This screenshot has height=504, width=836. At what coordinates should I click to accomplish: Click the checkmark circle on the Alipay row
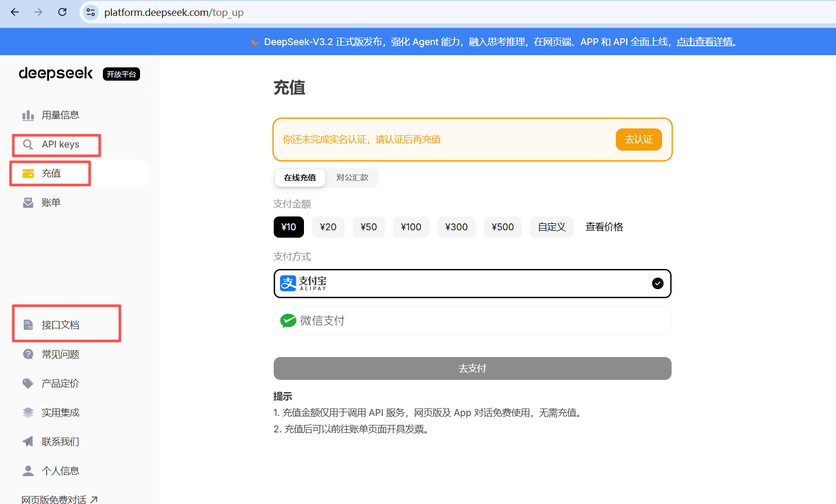coord(658,283)
